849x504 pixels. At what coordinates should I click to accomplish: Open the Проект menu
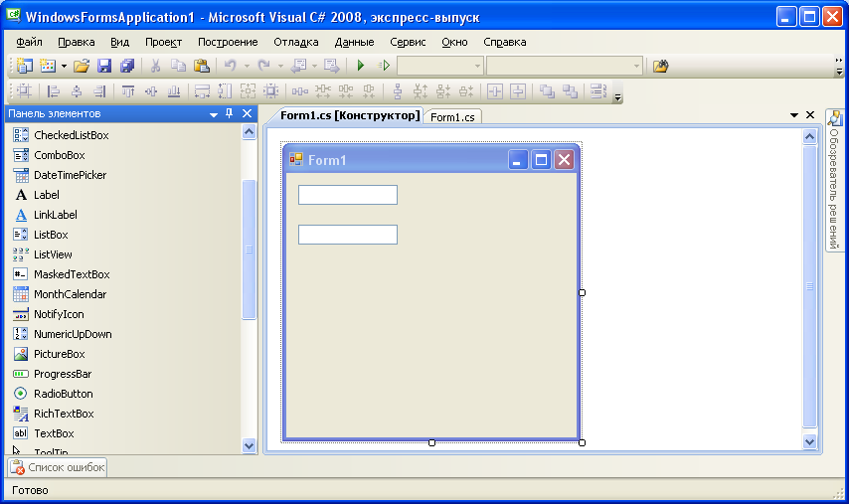(163, 42)
